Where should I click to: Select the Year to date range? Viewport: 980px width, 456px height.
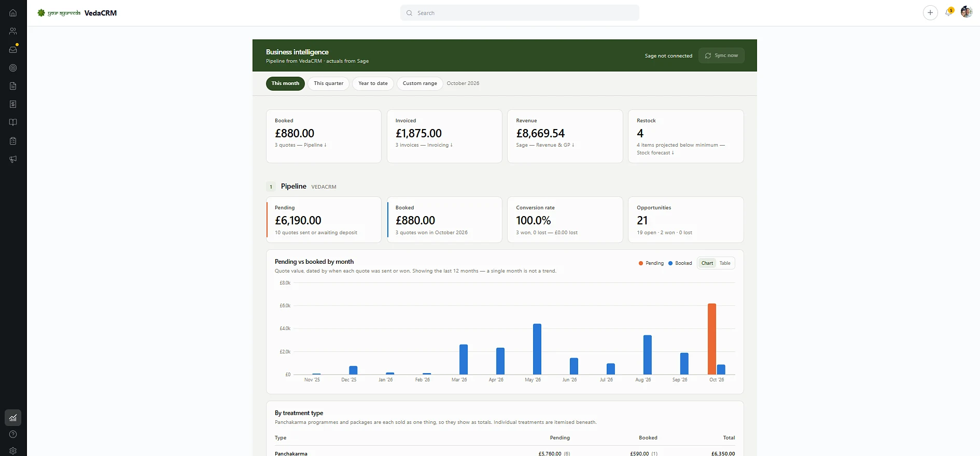(373, 83)
